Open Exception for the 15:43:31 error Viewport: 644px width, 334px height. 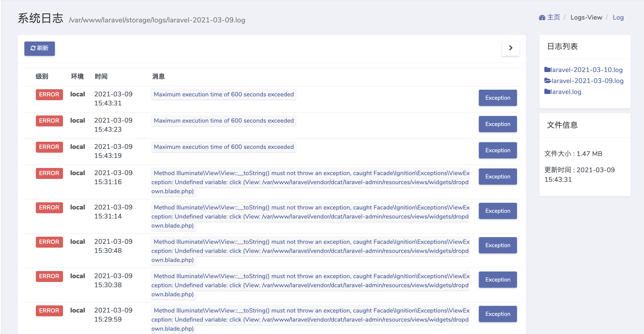pos(497,98)
